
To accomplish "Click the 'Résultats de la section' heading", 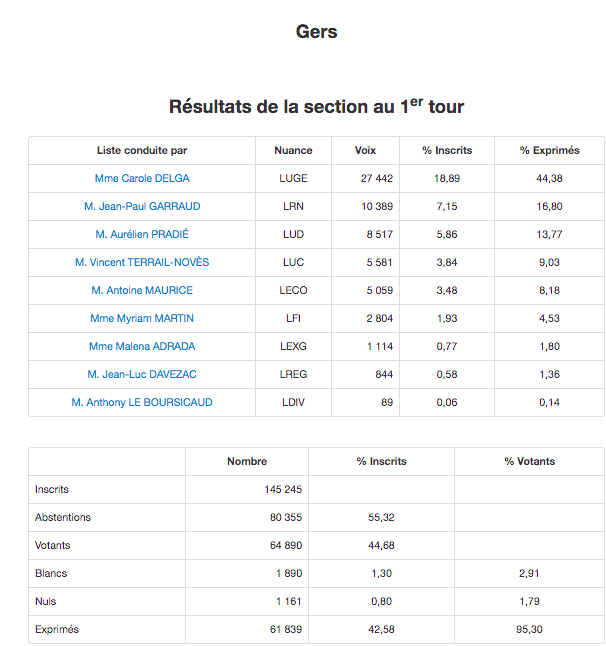I will pyautogui.click(x=316, y=107).
